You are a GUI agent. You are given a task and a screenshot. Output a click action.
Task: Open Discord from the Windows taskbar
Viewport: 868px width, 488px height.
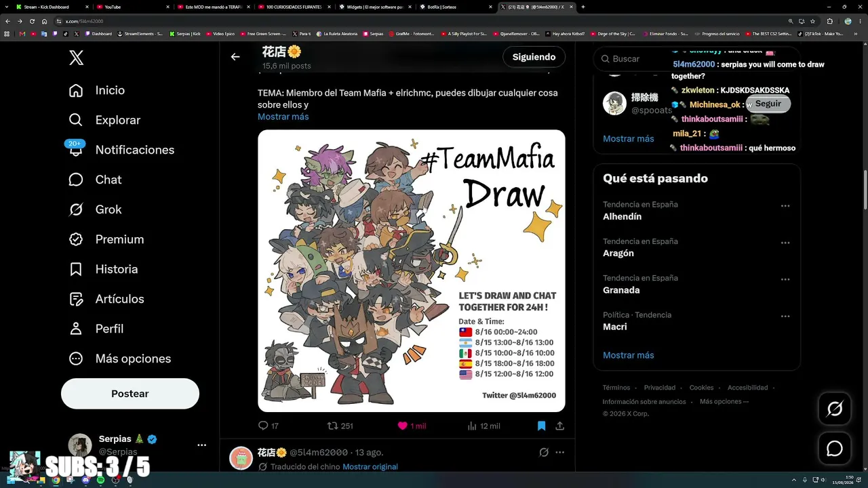click(x=85, y=480)
